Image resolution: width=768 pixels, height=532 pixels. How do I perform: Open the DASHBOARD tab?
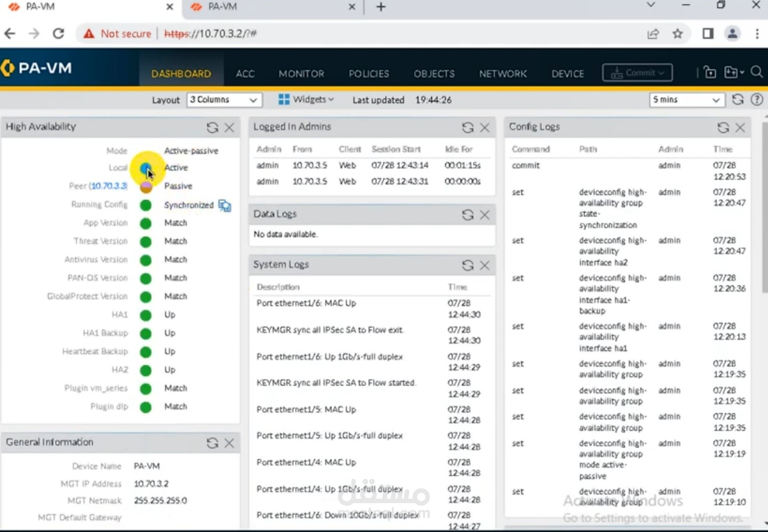(x=181, y=74)
